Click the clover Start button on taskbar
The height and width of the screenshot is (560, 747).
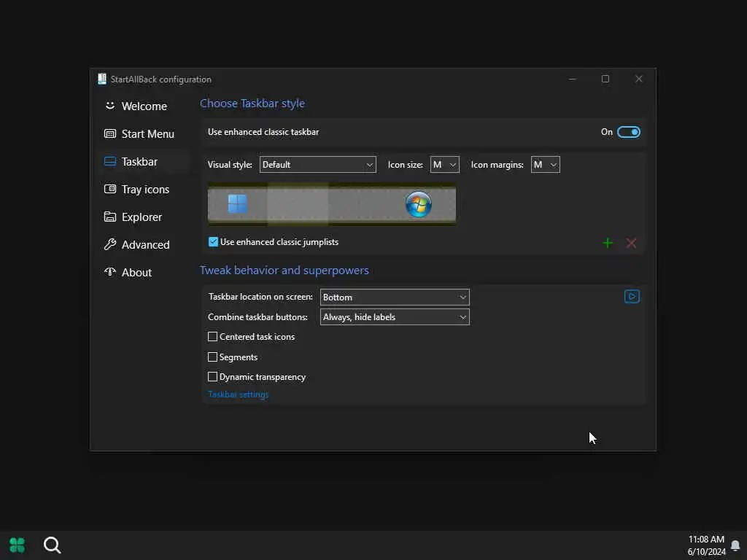coord(18,545)
